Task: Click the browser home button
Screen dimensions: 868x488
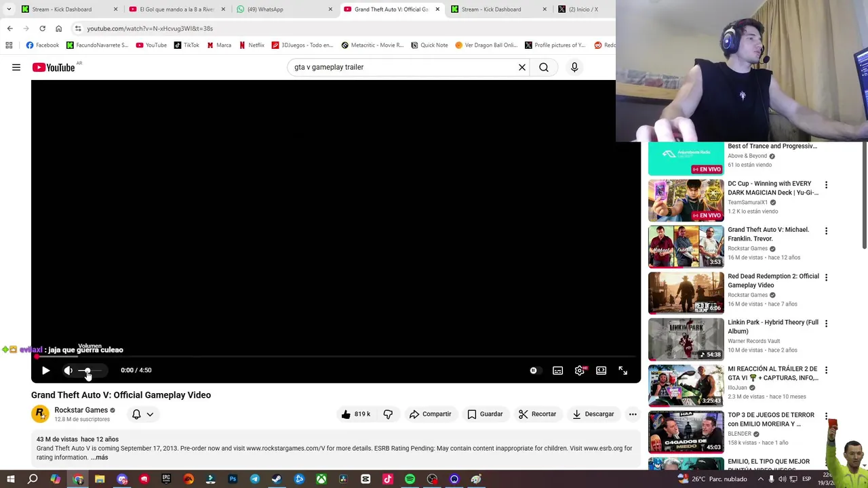Action: 58,28
